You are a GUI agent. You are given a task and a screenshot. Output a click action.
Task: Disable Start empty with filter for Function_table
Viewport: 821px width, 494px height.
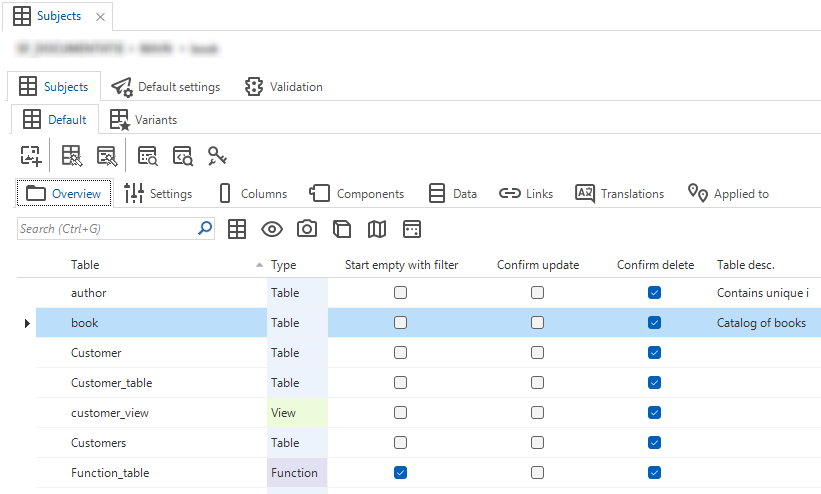pos(401,473)
